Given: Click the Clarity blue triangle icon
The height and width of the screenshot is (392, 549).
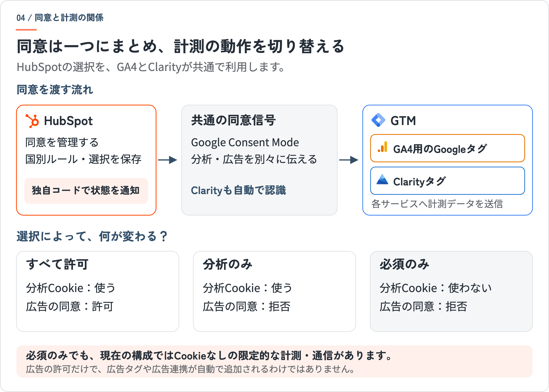Looking at the screenshot, I should click(382, 179).
